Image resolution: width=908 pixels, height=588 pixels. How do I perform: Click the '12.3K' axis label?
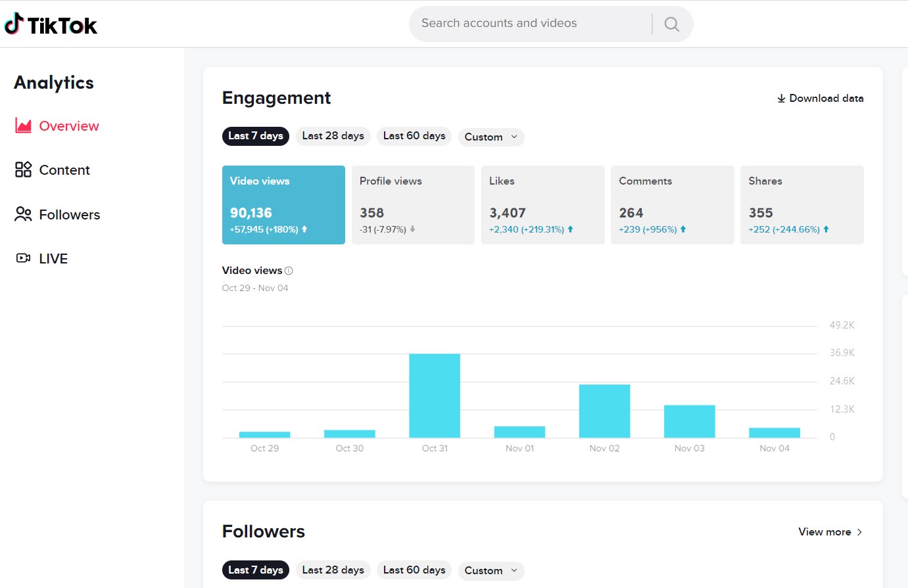click(x=842, y=409)
